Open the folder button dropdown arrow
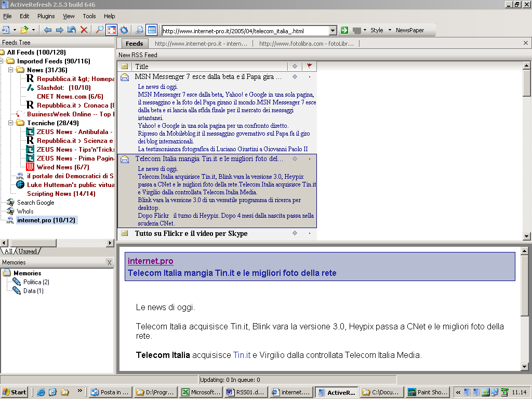The width and height of the screenshot is (532, 399). tap(33, 30)
